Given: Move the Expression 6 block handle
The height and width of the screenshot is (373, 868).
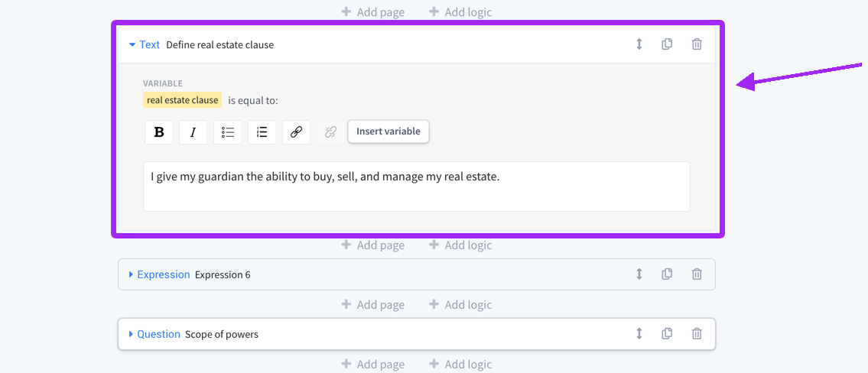Looking at the screenshot, I should (639, 274).
